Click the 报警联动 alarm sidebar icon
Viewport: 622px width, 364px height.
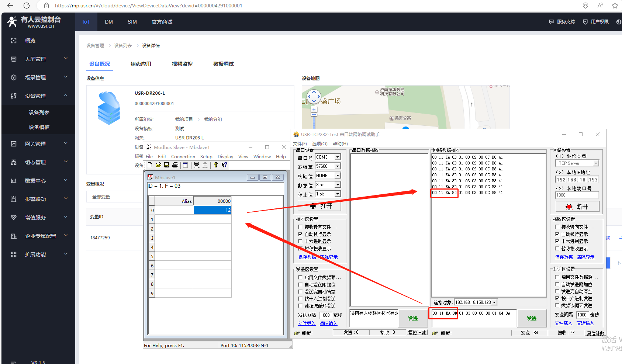coord(14,199)
